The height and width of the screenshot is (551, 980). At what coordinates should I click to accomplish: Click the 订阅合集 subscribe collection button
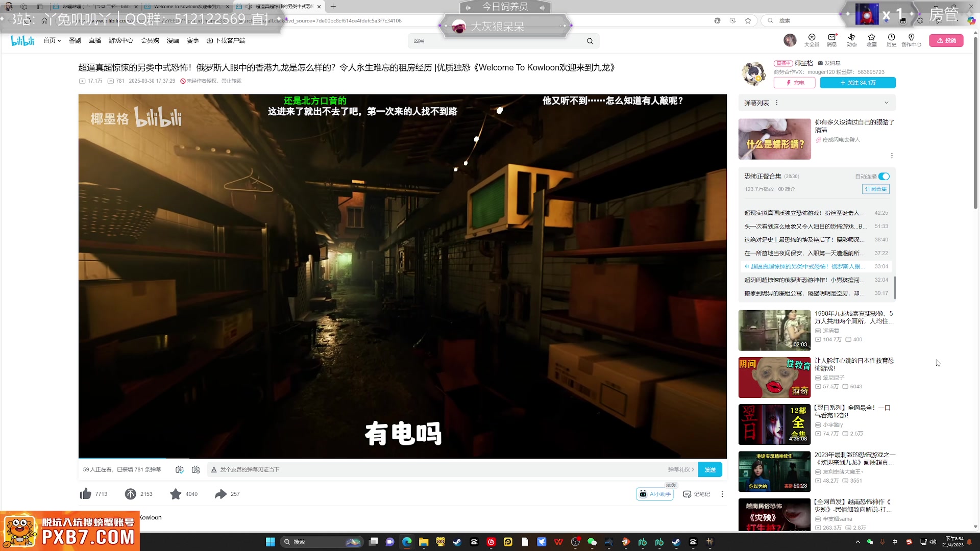tap(876, 189)
